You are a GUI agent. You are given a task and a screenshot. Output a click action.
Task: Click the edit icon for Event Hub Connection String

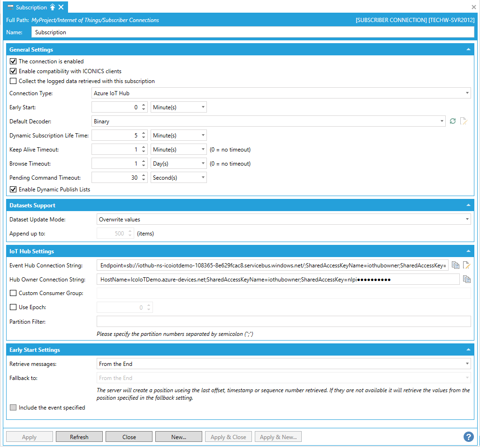pyautogui.click(x=466, y=265)
